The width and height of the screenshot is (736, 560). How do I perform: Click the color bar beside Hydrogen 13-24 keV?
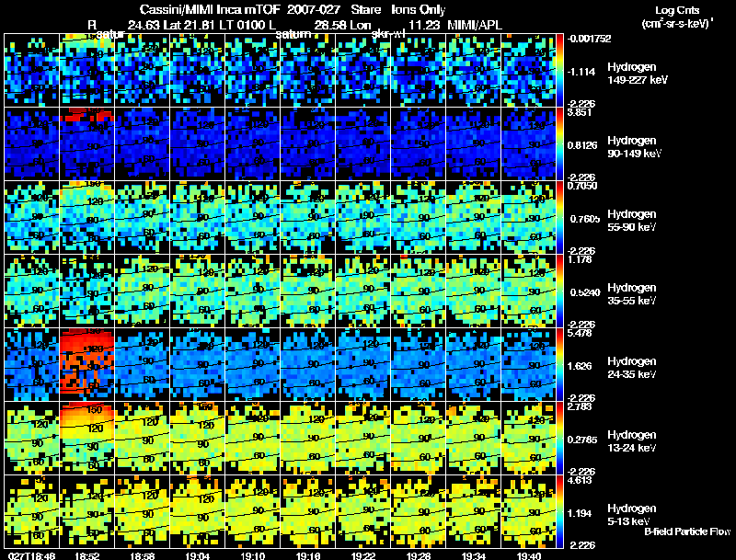[x=559, y=438]
